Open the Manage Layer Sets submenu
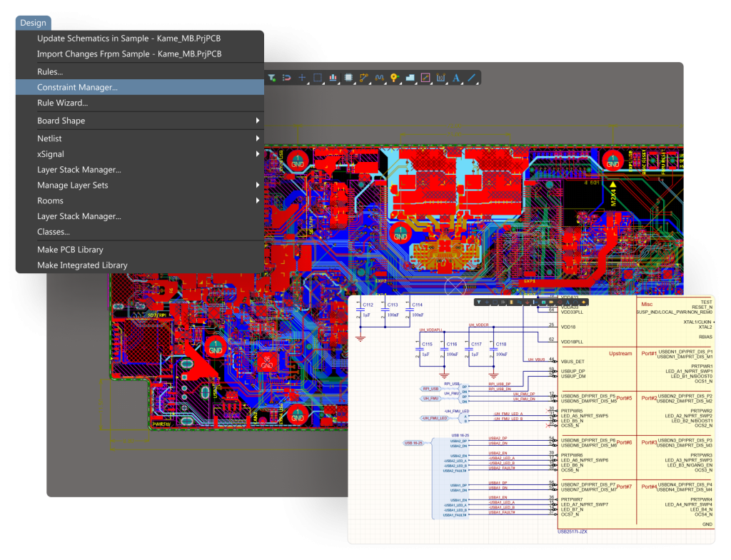Screen dimensions: 731x560 [x=257, y=185]
